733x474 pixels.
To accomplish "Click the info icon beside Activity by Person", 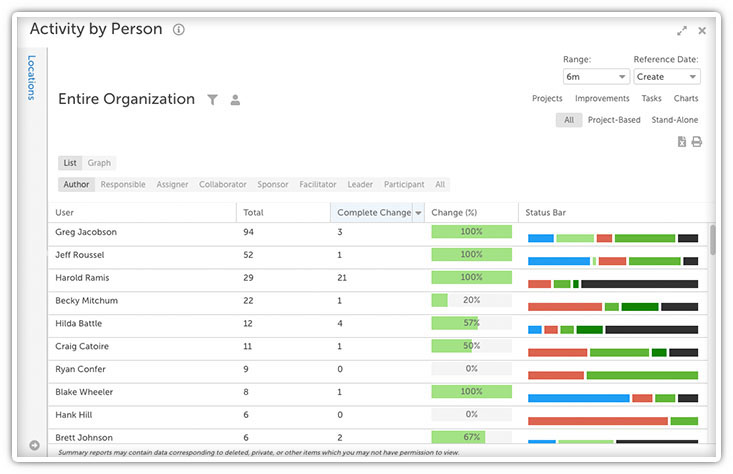I will click(179, 30).
